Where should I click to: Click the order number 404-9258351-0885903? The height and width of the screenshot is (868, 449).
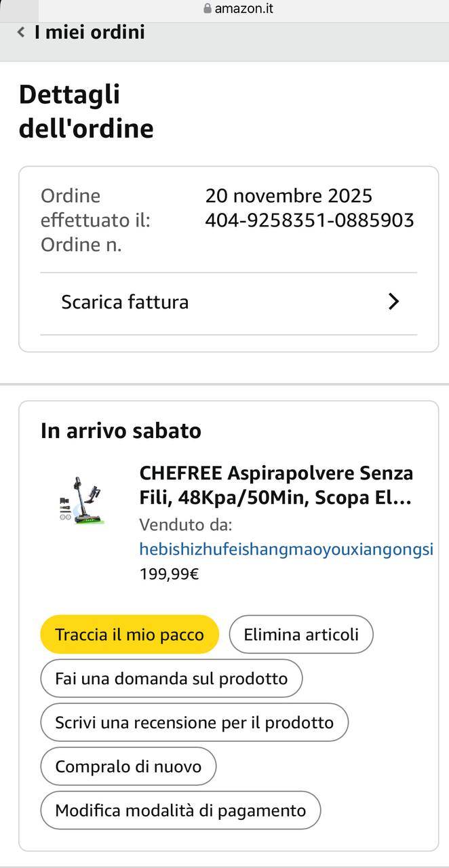click(309, 220)
